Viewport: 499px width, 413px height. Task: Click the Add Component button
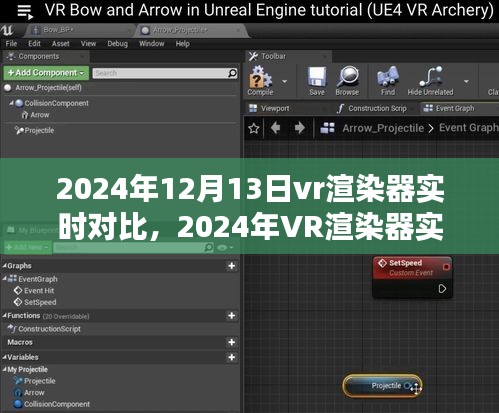46,73
